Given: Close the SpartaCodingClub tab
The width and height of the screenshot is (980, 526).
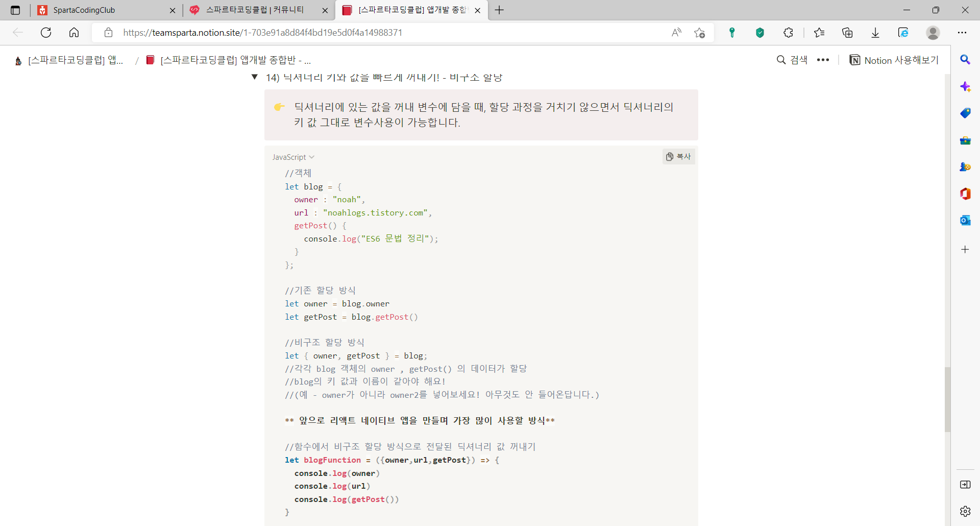Looking at the screenshot, I should point(173,10).
